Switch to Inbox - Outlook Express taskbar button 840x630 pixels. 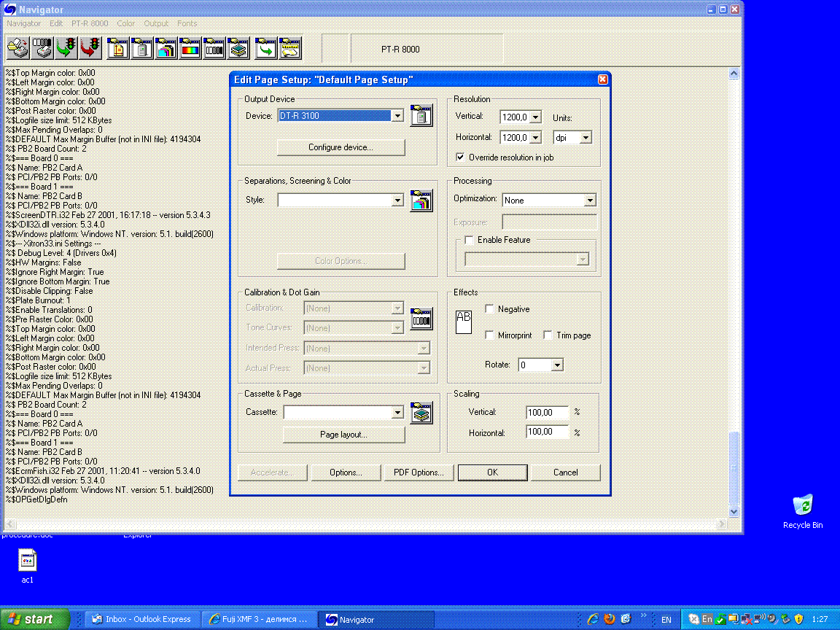142,619
